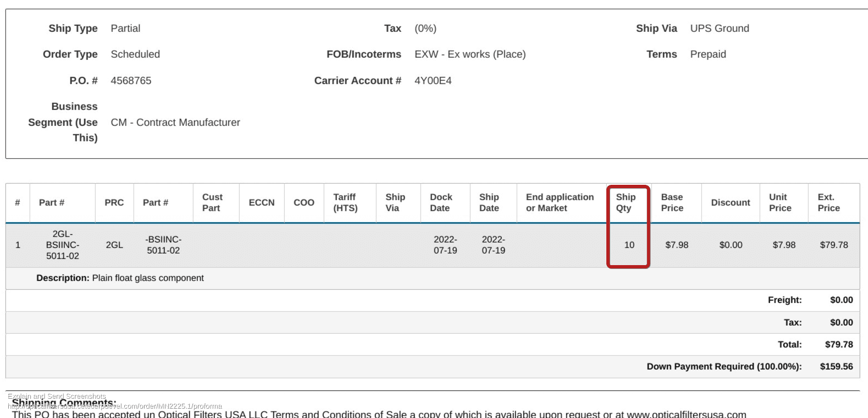Click the P.O. number 4568765
Viewport: 868px width, 418px height.
pyautogui.click(x=131, y=80)
